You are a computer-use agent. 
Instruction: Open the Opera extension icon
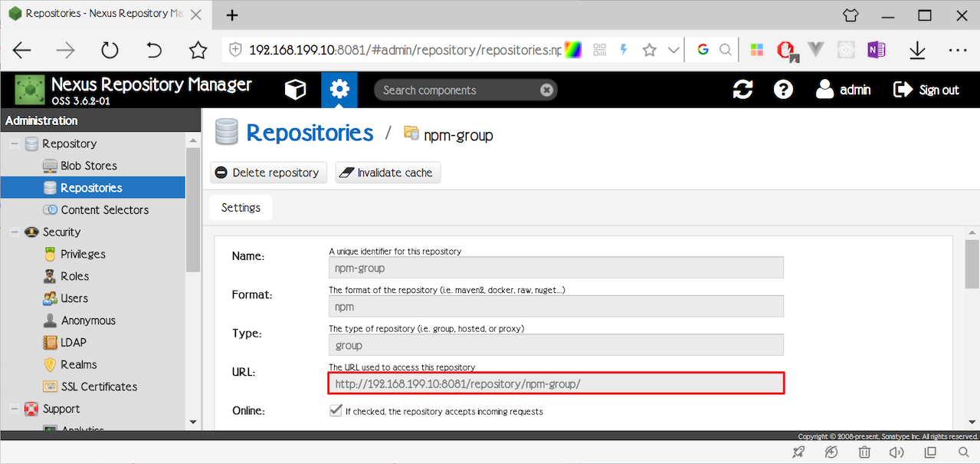pos(787,51)
